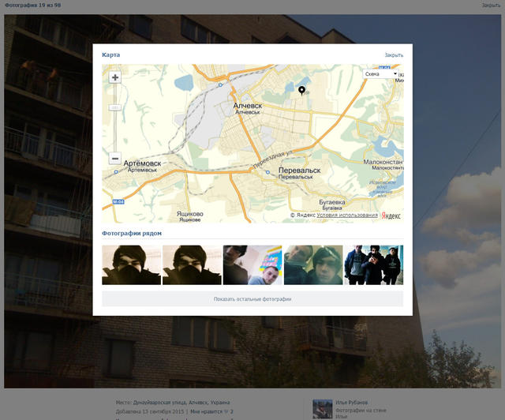The image size is (505, 420).
Task: Click railway station marker near Перевальск
Action: [267, 172]
